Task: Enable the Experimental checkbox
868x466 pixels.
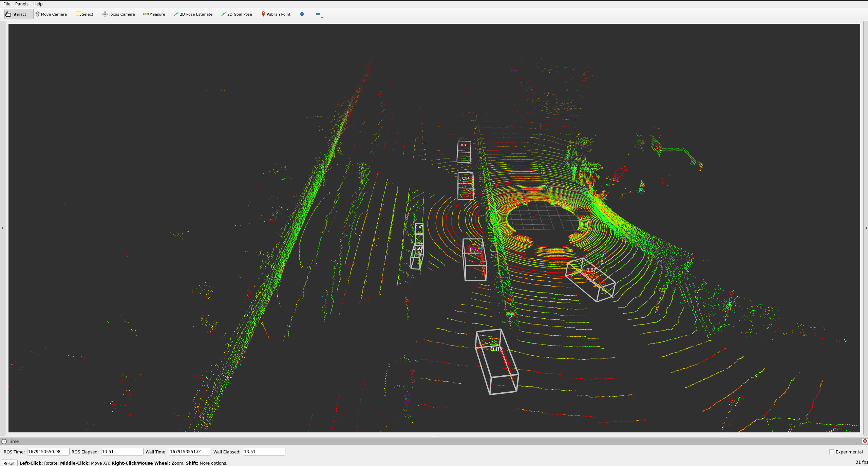Action: (x=831, y=452)
